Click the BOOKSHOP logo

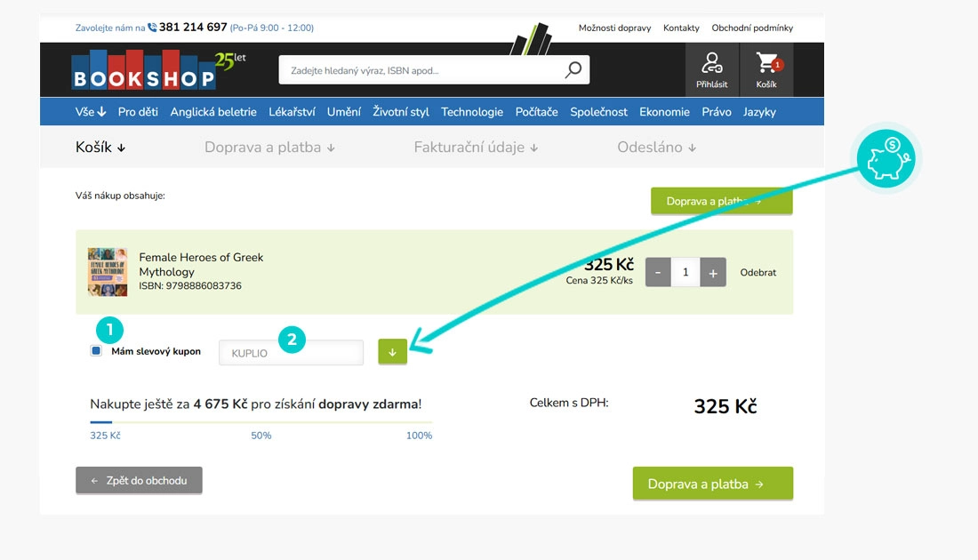pos(145,73)
